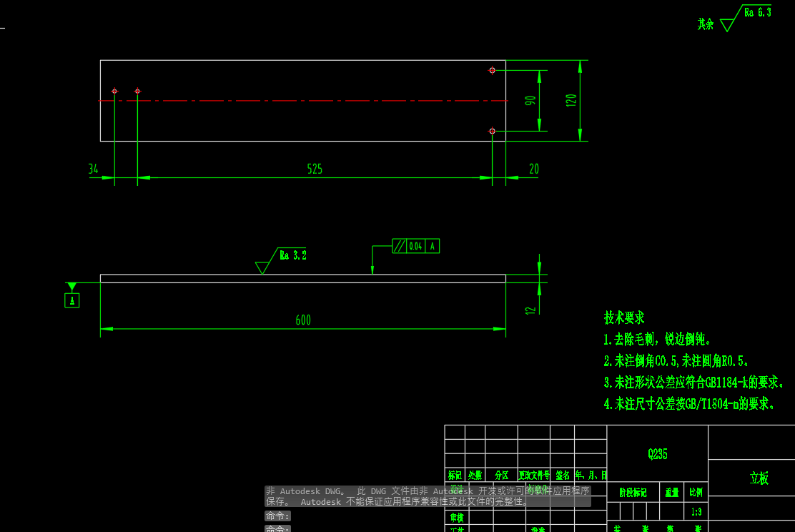Click the non-Autodesk DWG warning message
795x532 pixels.
click(428, 496)
